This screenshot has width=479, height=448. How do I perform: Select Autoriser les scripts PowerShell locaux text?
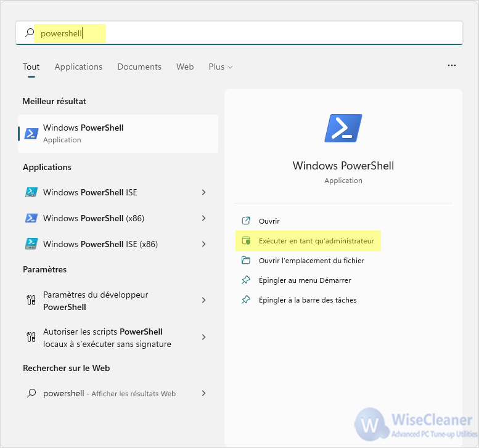[107, 338]
